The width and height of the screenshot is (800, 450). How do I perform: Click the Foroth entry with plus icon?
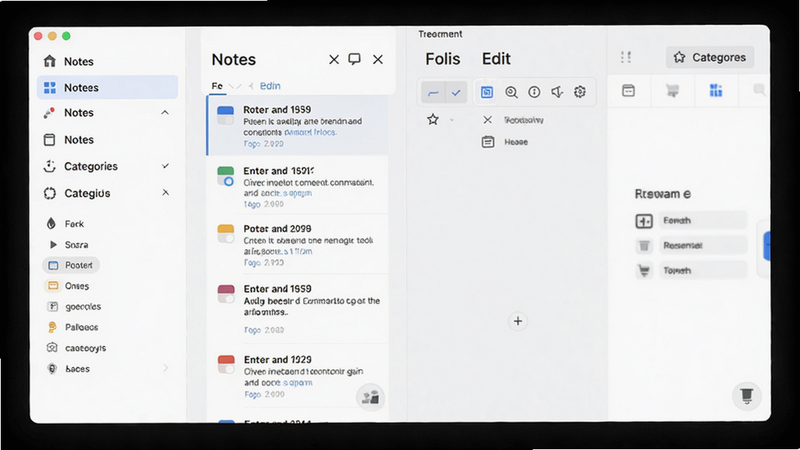tap(691, 220)
